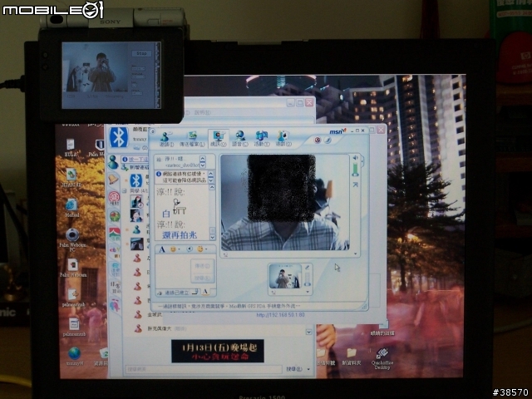Open the dropdown arrow under own-webcam preview
This screenshot has width=532, height=399.
(308, 292)
